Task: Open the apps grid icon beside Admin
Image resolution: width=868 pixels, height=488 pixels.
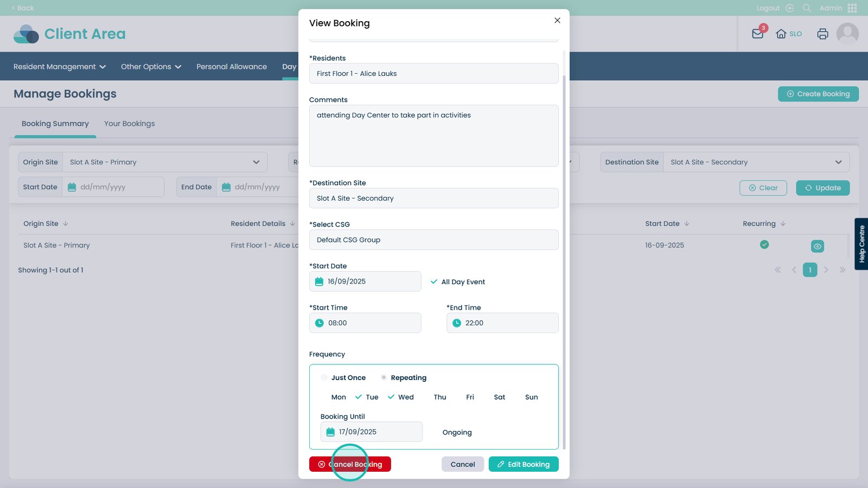Action: click(852, 8)
